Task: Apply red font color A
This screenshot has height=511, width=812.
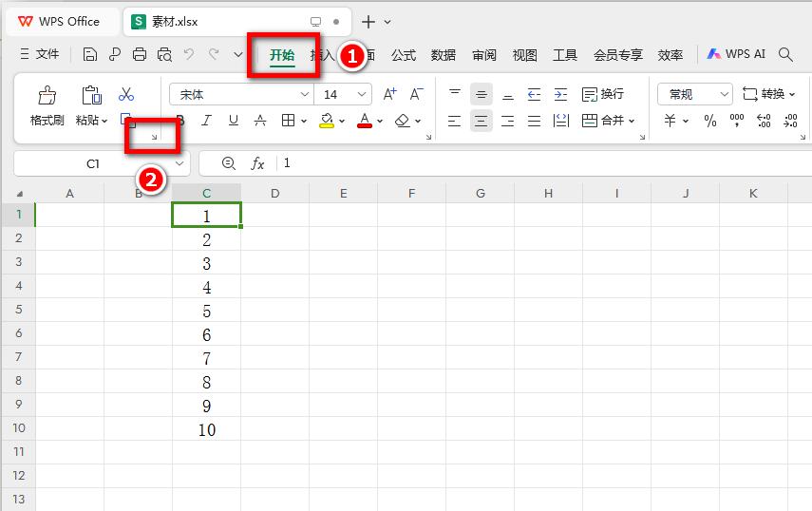Action: [365, 121]
